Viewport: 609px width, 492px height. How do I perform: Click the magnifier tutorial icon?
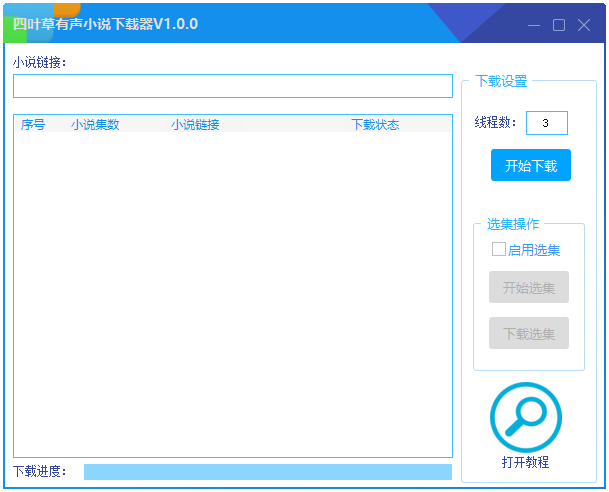pos(525,416)
